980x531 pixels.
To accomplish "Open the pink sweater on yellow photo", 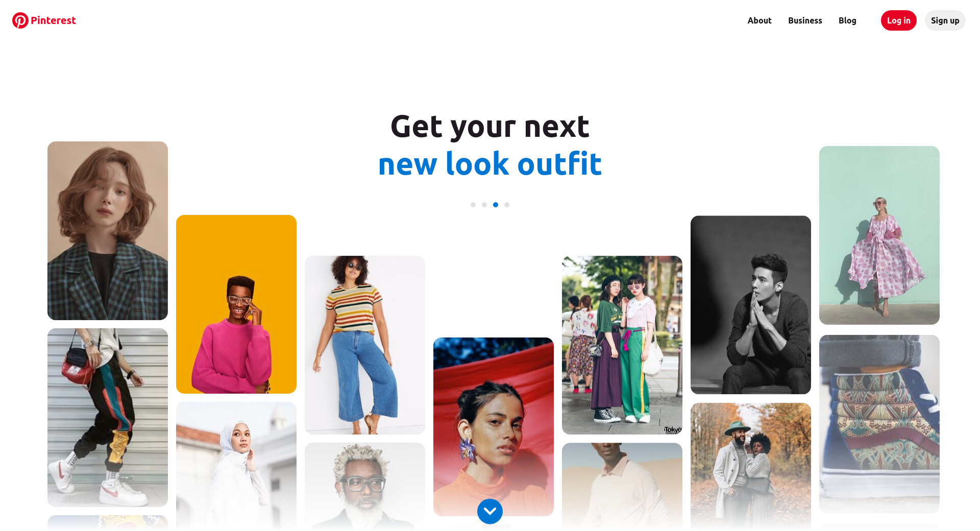I will [x=236, y=304].
